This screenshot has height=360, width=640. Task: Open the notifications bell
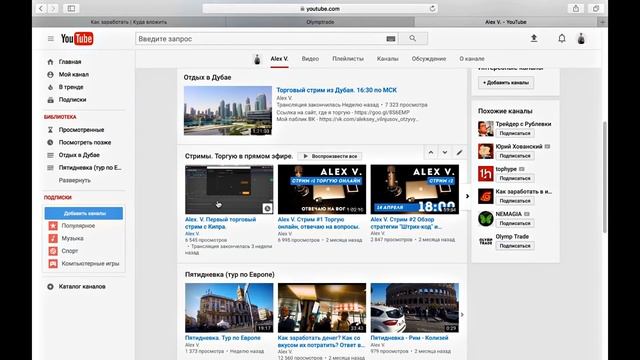562,38
